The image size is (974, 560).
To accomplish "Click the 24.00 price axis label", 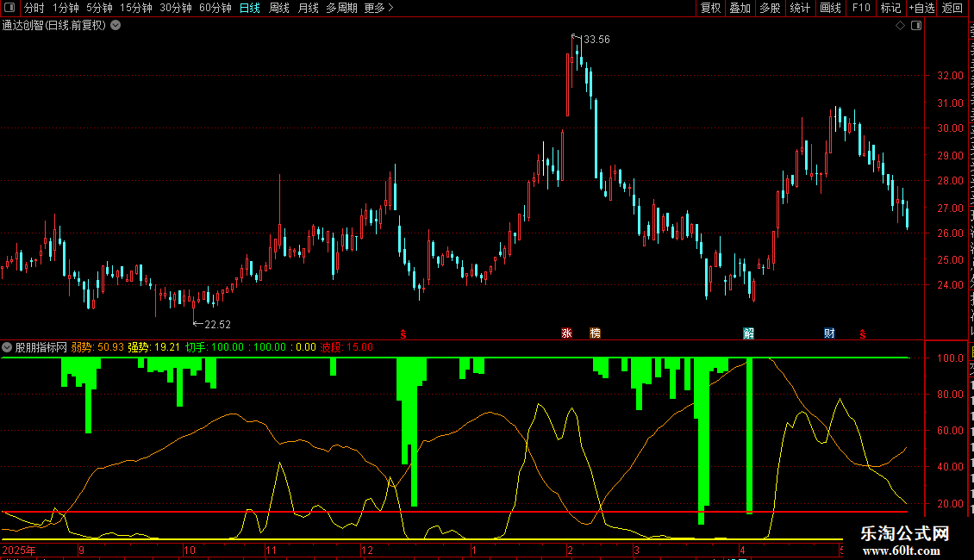I will pos(950,285).
